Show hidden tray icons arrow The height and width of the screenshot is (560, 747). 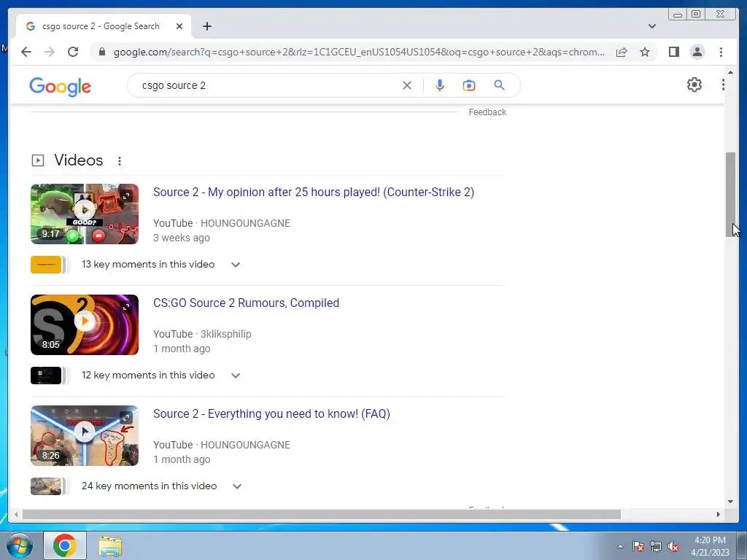620,546
